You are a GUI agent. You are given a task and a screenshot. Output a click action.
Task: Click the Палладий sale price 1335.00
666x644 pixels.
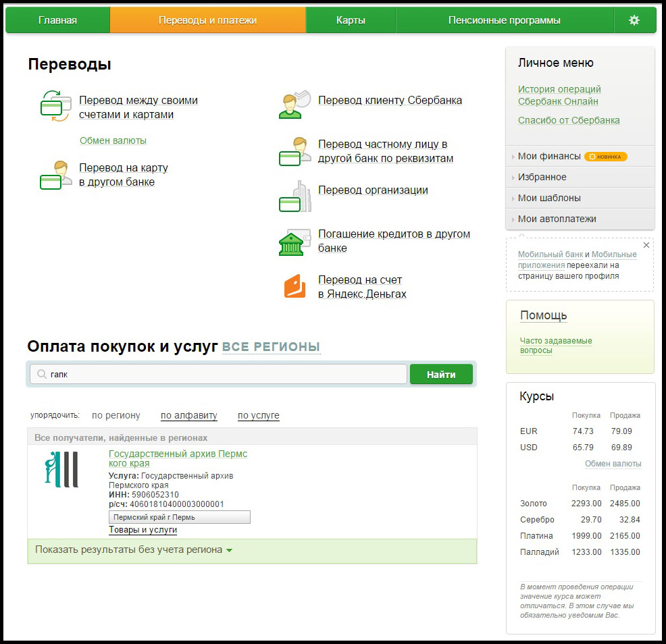pos(625,552)
